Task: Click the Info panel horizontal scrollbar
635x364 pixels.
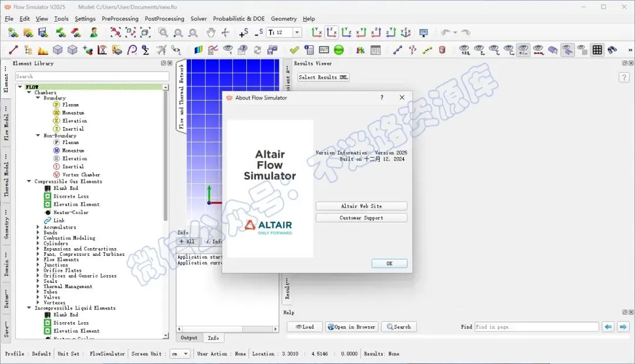Action: pos(227,329)
